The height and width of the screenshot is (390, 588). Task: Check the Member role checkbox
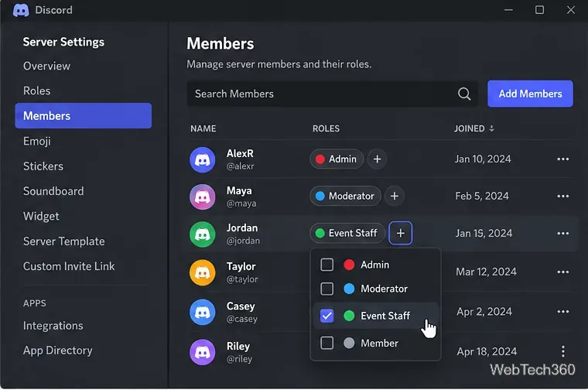(x=326, y=343)
